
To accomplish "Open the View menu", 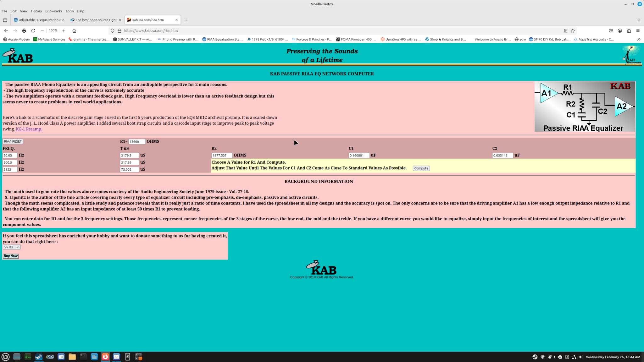I will click(x=24, y=11).
